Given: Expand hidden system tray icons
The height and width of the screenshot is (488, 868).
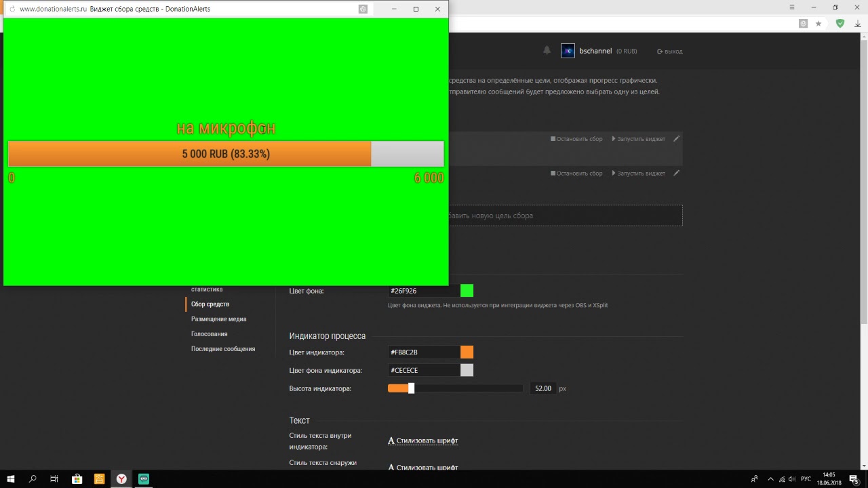Looking at the screenshot, I should coord(770,479).
